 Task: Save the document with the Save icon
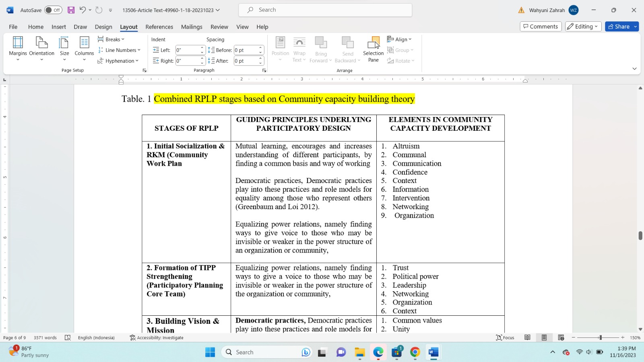pyautogui.click(x=71, y=10)
